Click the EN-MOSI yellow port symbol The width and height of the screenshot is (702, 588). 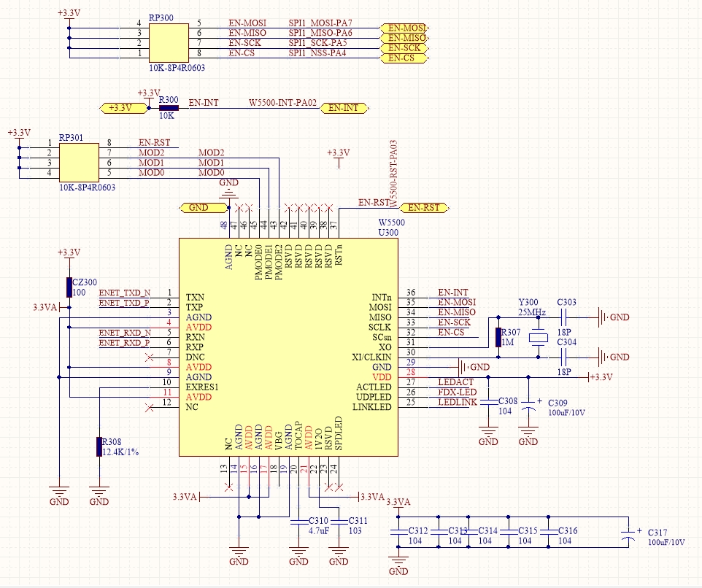[404, 28]
